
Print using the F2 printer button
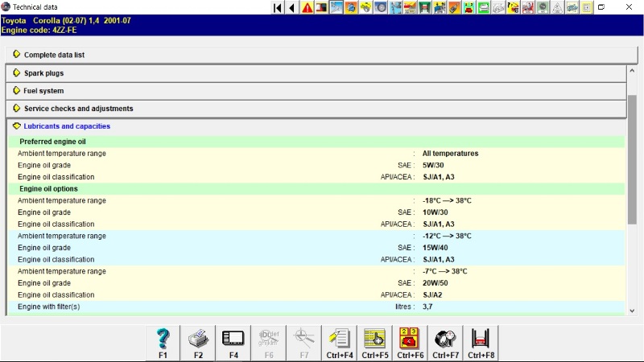pos(198,343)
